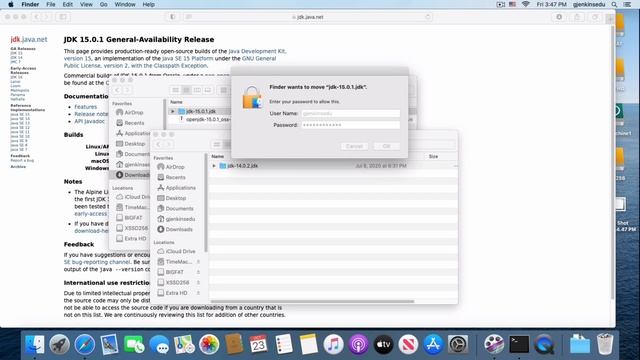Viewport: 640px width, 360px height.
Task: Open Terminal in the Dock
Action: [519, 344]
